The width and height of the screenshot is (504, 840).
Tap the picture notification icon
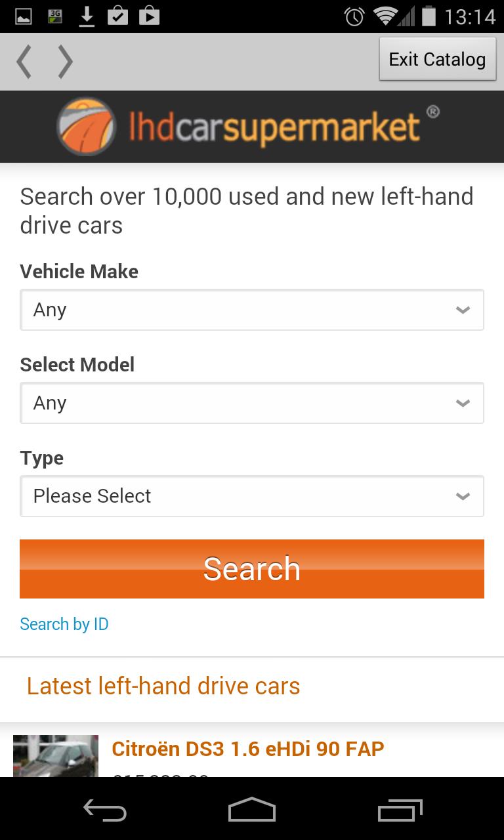[24, 16]
